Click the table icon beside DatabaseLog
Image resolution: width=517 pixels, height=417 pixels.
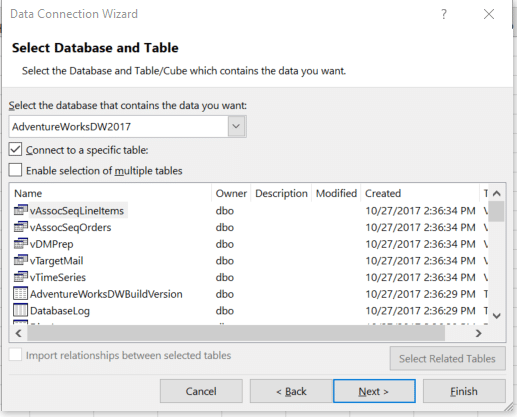coord(20,310)
